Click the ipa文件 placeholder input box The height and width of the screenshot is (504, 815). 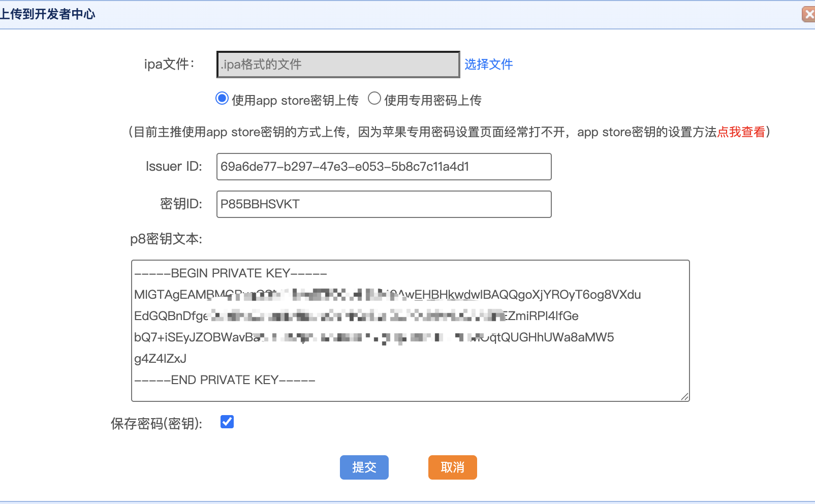pyautogui.click(x=337, y=65)
